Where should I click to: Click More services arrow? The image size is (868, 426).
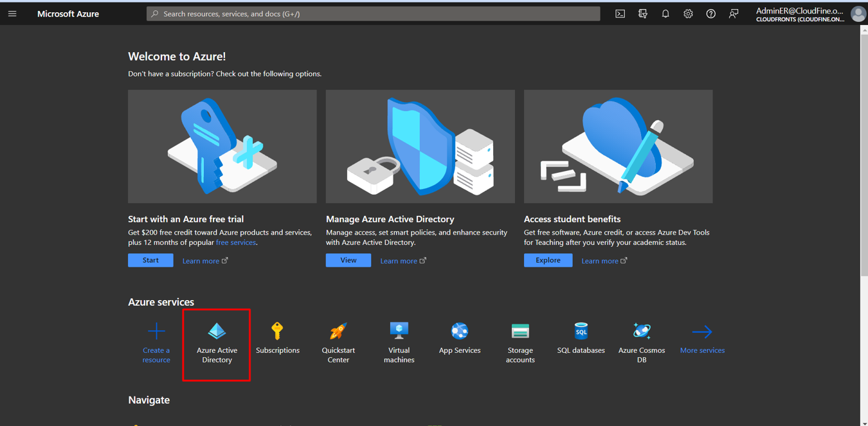tap(702, 332)
